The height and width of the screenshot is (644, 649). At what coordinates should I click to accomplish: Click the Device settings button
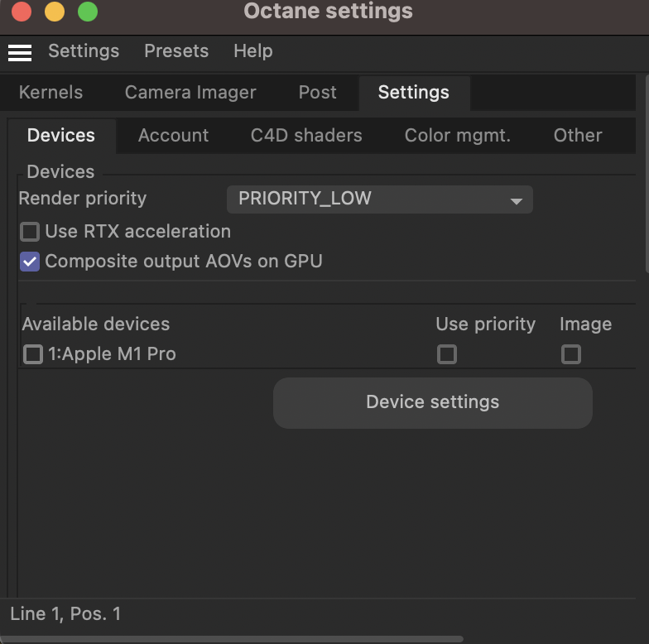click(x=432, y=402)
